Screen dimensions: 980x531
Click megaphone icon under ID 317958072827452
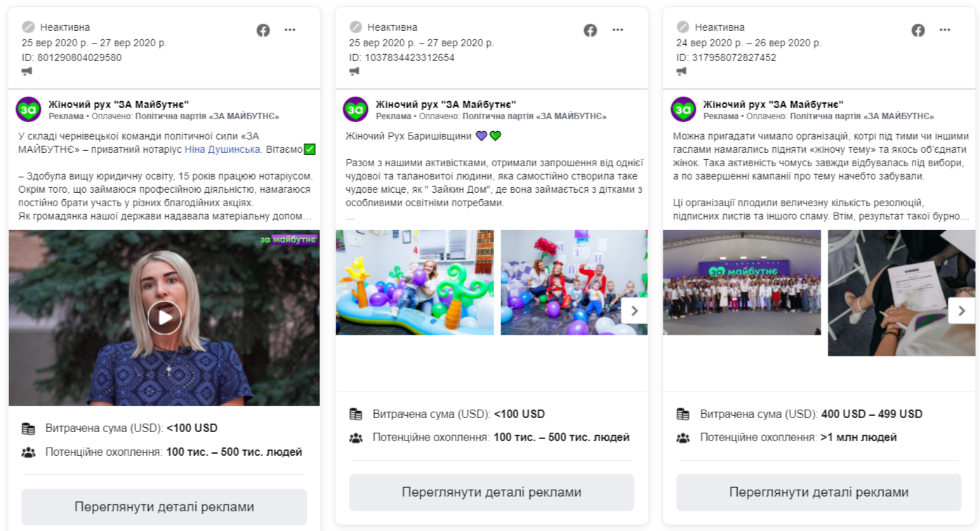[x=682, y=71]
